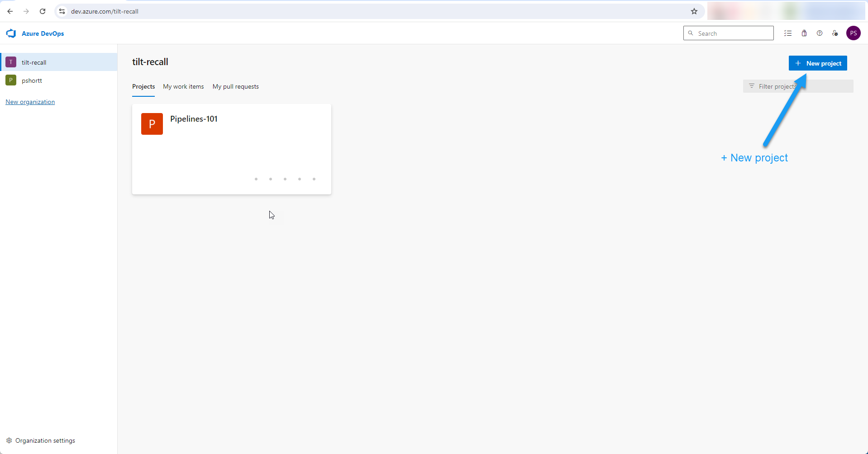The width and height of the screenshot is (868, 454).
Task: Open the Pipelines-101 project title
Action: (x=194, y=119)
